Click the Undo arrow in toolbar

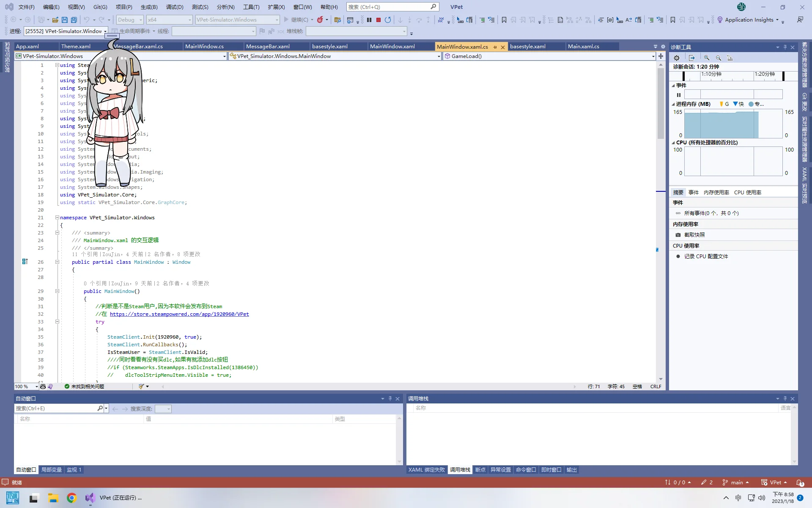[x=87, y=20]
